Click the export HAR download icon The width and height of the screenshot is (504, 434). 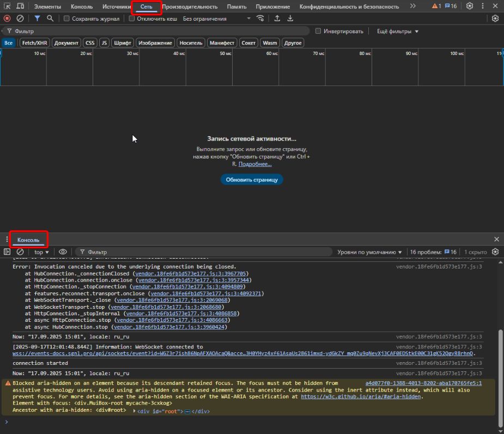click(x=290, y=19)
